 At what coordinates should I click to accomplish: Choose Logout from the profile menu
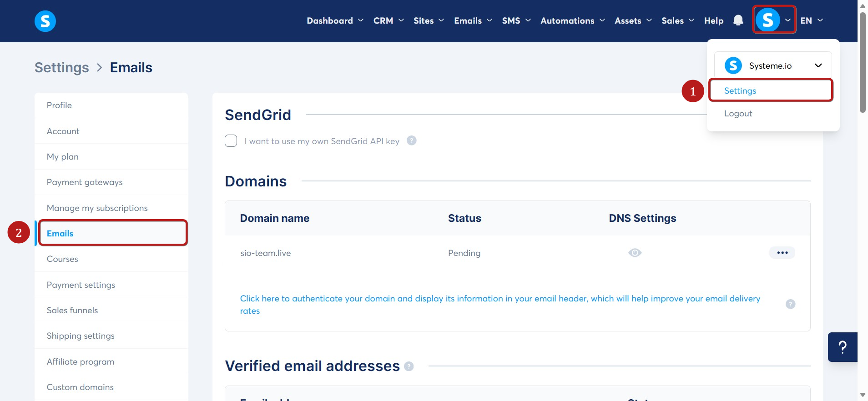click(738, 114)
